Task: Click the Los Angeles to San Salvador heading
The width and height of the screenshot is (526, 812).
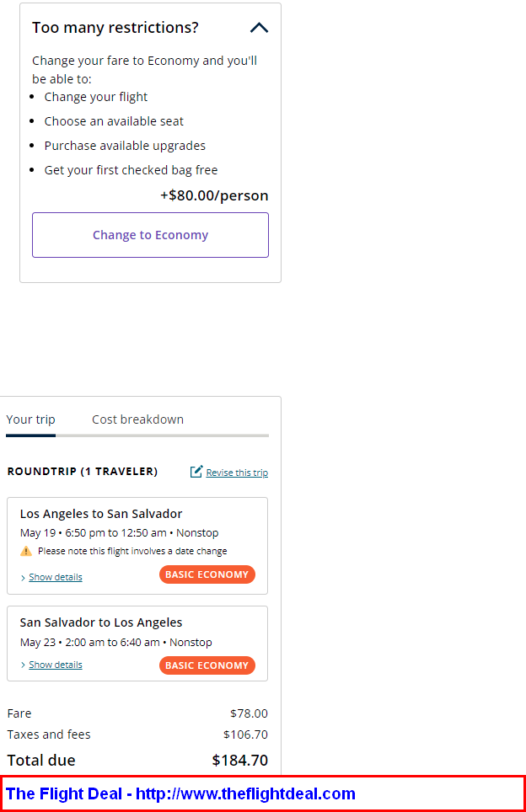Action: (101, 514)
